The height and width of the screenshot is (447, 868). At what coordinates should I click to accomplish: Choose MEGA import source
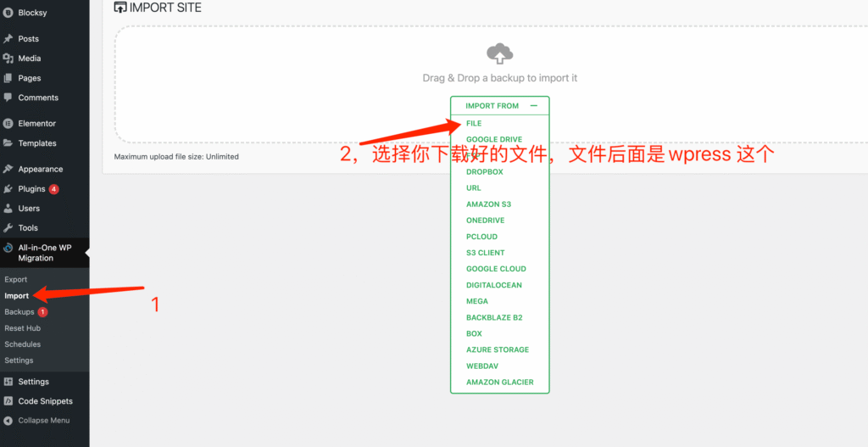(476, 301)
